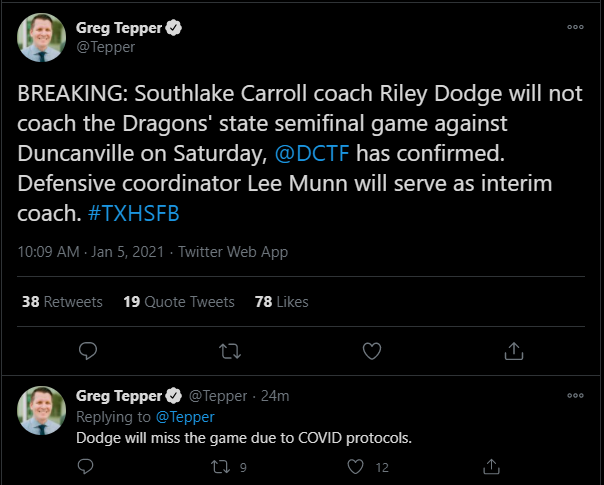Screen dimensions: 604x485
Task: Click Greg Tepper's large profile picture
Action: [40, 38]
